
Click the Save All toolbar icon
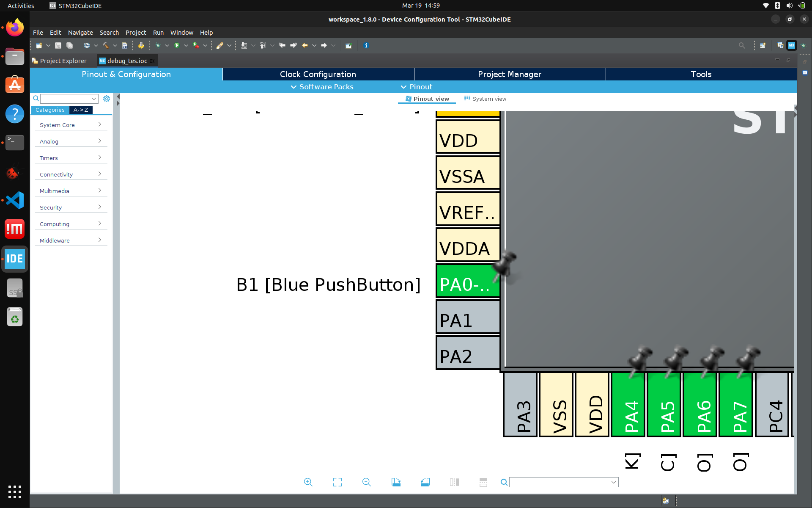click(70, 45)
